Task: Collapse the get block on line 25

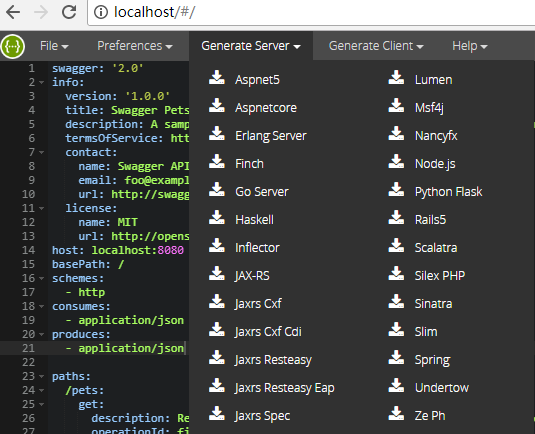Action: (41, 404)
